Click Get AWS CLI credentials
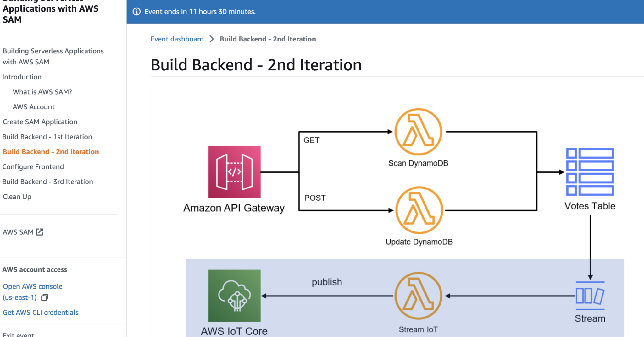Screen dimensions: 644x337 40,312
